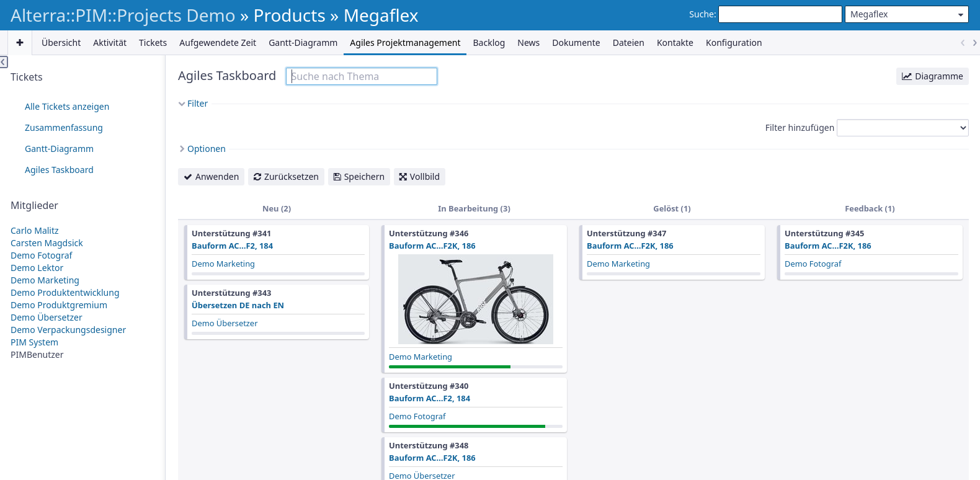
Task: Open member Carsten Magdsick's profile
Action: click(x=47, y=243)
